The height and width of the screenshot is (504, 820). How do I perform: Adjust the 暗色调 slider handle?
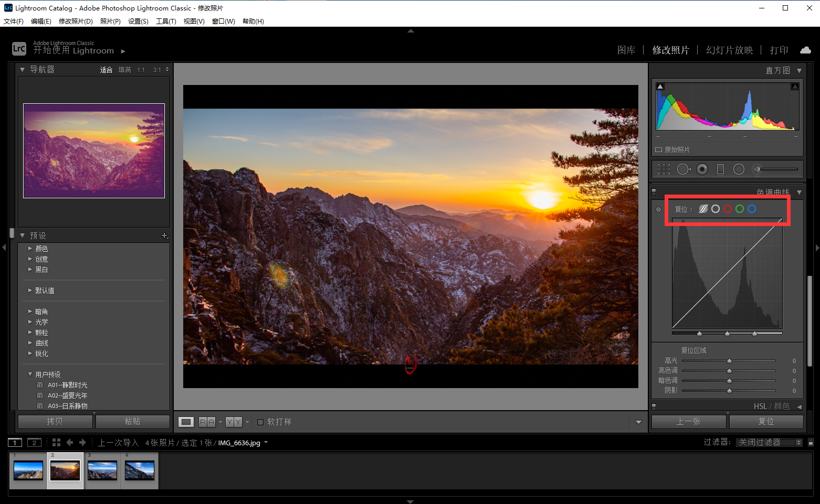click(729, 381)
